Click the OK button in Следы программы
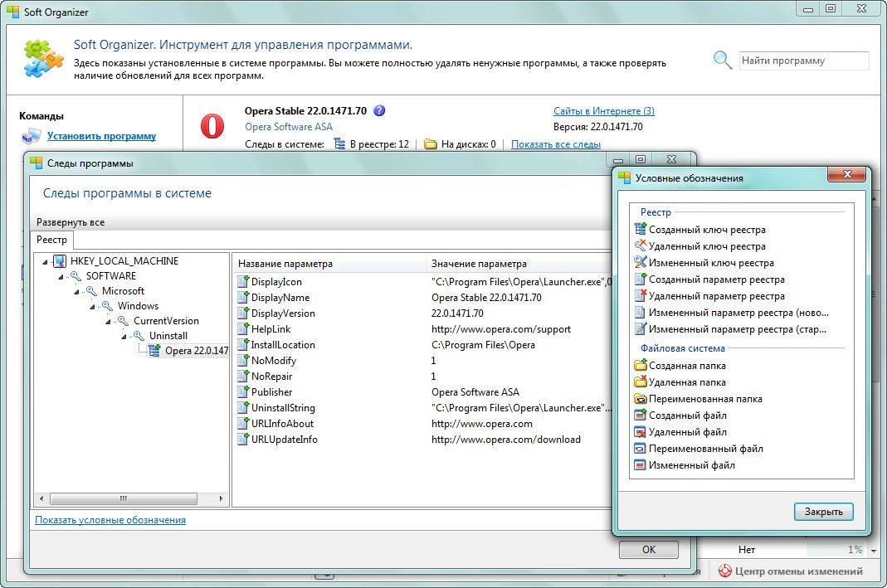The image size is (887, 588). coord(648,549)
